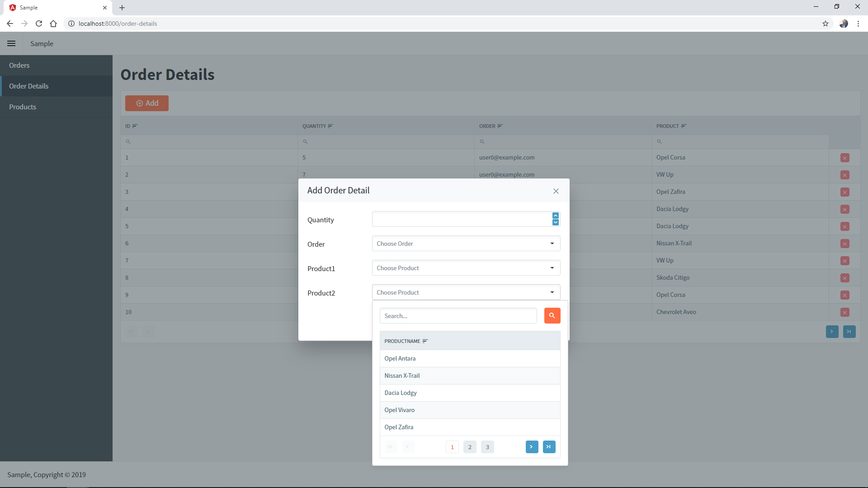The height and width of the screenshot is (488, 868).
Task: Select Opel Vivaro from the product list
Action: point(399,410)
